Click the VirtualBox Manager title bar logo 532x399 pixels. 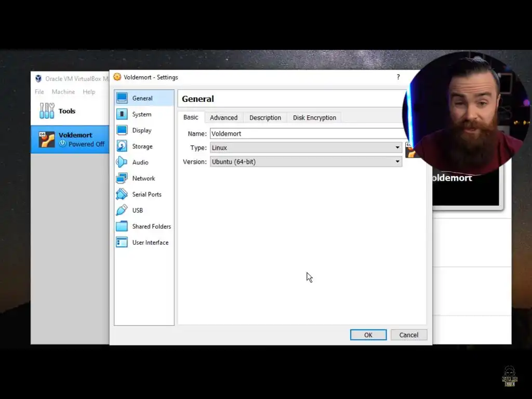(38, 79)
